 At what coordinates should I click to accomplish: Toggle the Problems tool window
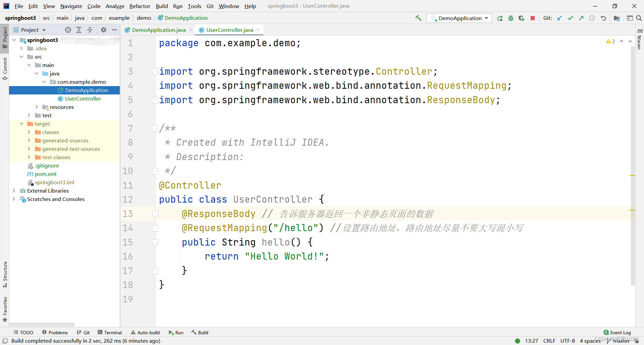click(x=55, y=333)
